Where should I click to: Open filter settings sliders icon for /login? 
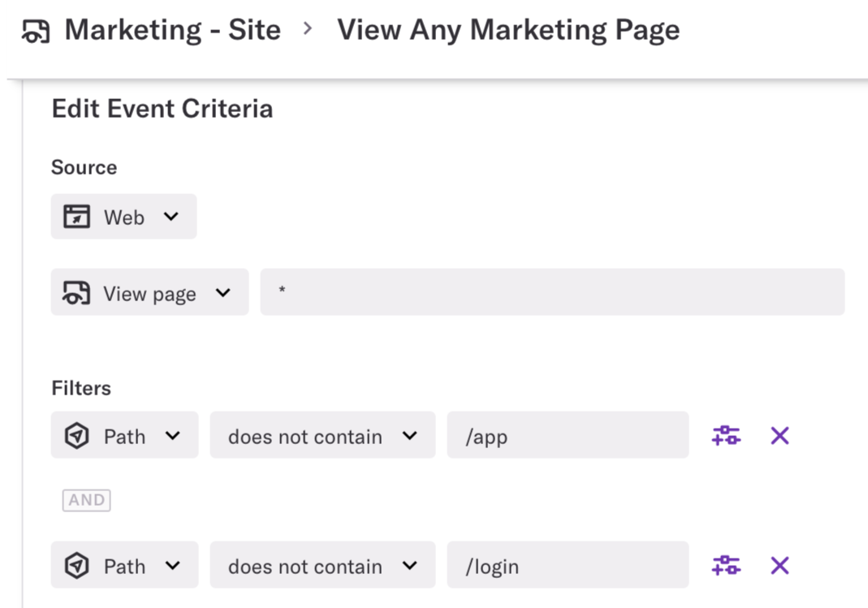tap(726, 566)
